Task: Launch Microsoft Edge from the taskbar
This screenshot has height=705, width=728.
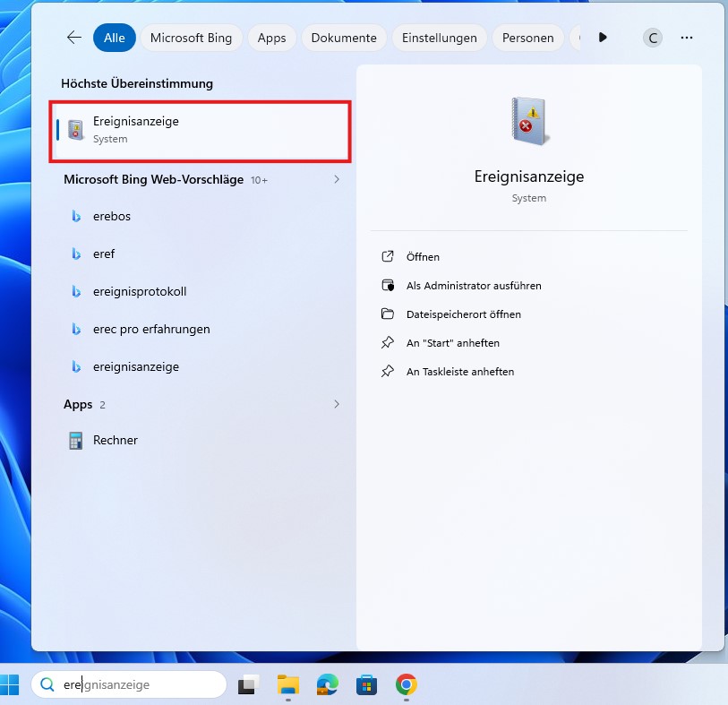Action: coord(328,684)
